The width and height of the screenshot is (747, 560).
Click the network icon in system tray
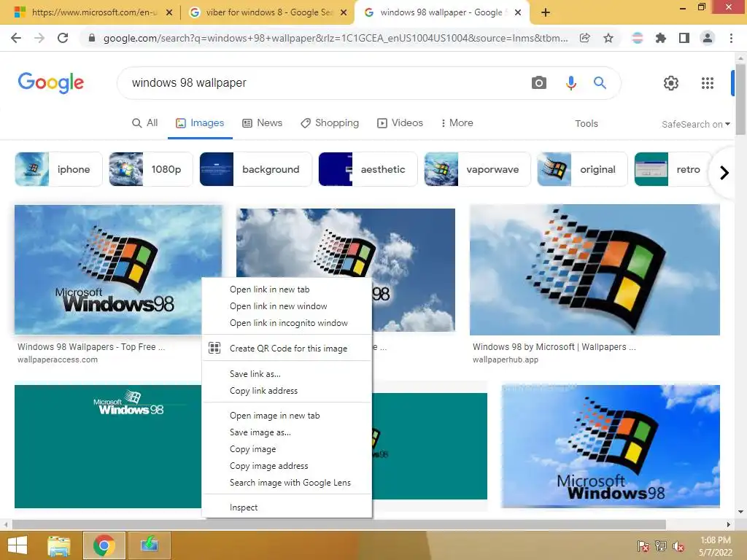click(661, 546)
